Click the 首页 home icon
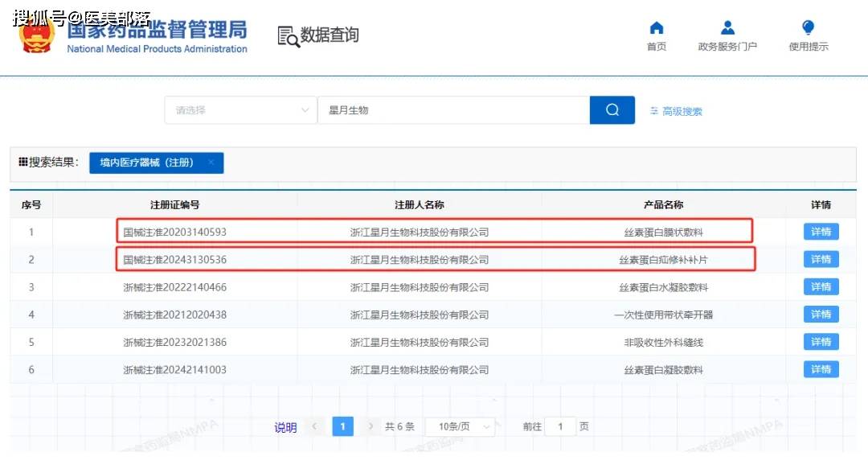868x473 pixels. [x=657, y=27]
